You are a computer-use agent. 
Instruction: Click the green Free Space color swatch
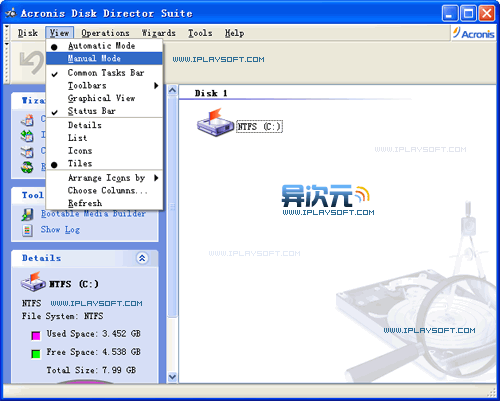pyautogui.click(x=36, y=354)
